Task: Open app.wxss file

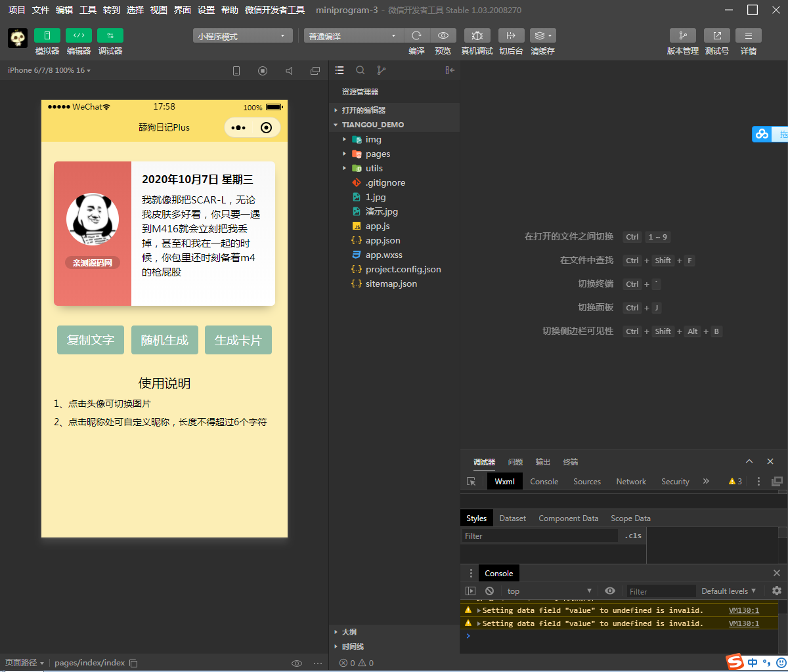Action: click(394, 255)
